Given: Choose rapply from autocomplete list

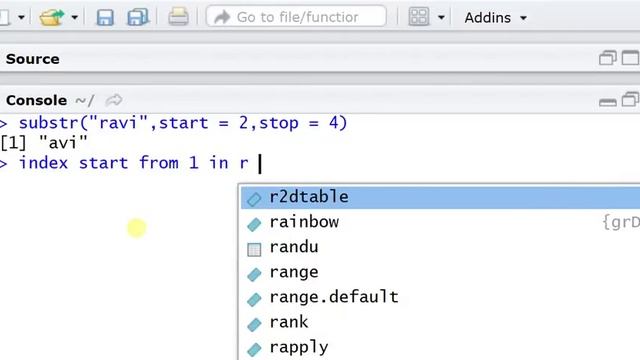Looking at the screenshot, I should tap(440, 348).
